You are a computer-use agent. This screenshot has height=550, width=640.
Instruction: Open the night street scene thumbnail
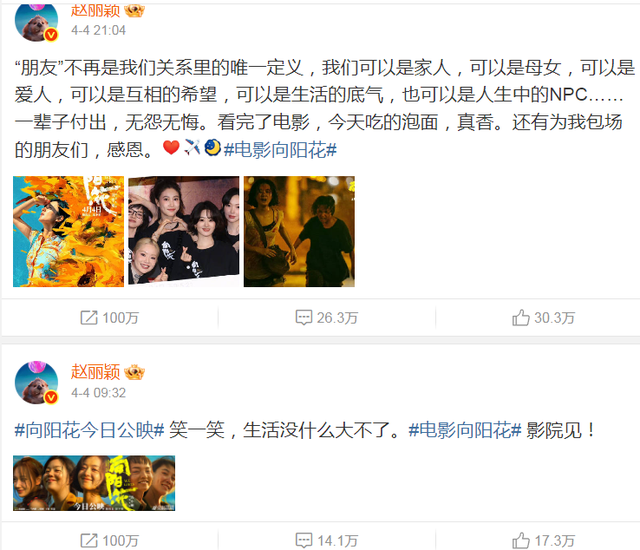[x=299, y=231]
